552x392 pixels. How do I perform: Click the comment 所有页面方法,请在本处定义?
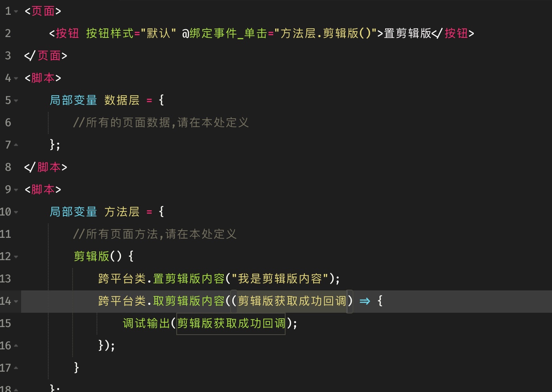155,234
